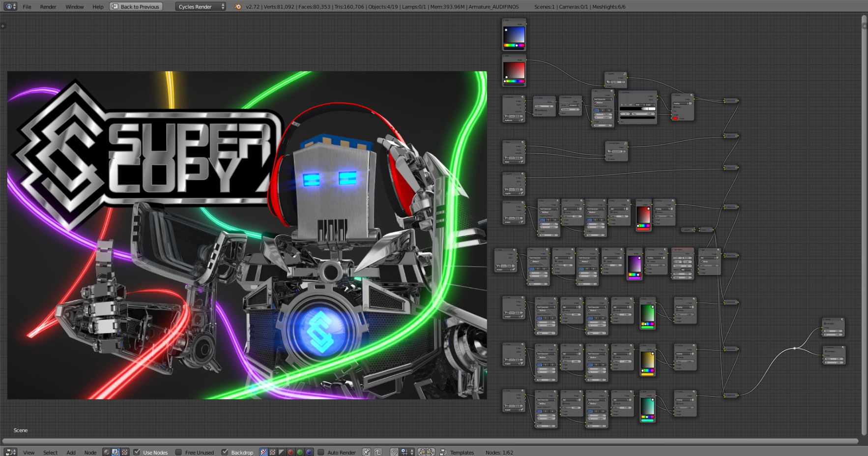Turn off the Backdrop checkbox
The height and width of the screenshot is (456, 868).
click(x=225, y=452)
